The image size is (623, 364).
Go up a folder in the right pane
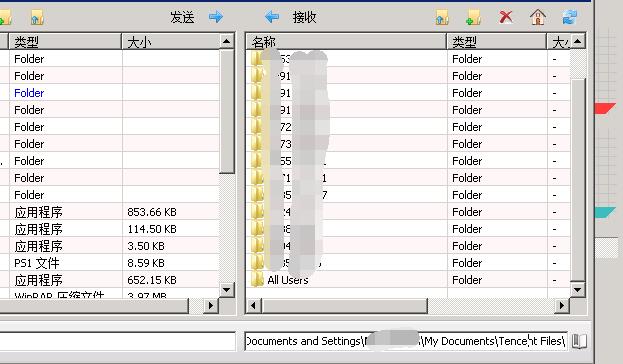(442, 17)
